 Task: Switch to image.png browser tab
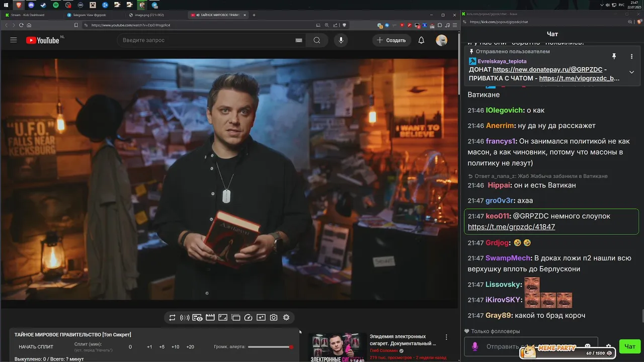pyautogui.click(x=155, y=15)
